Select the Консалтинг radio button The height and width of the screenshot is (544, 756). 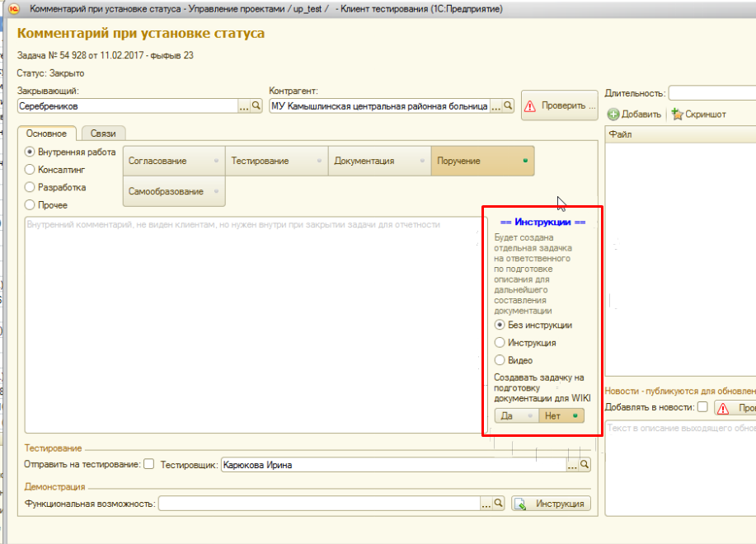pos(31,170)
